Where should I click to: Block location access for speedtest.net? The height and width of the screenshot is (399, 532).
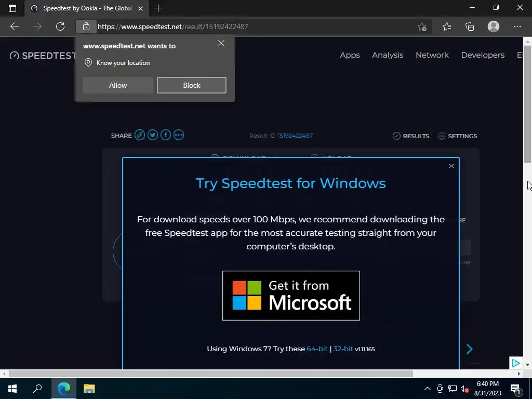click(x=192, y=85)
